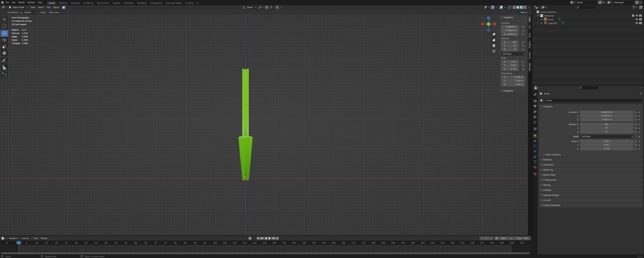Screen dimensions: 644x258
Task: Open the Modifier properties wrench tab
Action: (x=535, y=141)
